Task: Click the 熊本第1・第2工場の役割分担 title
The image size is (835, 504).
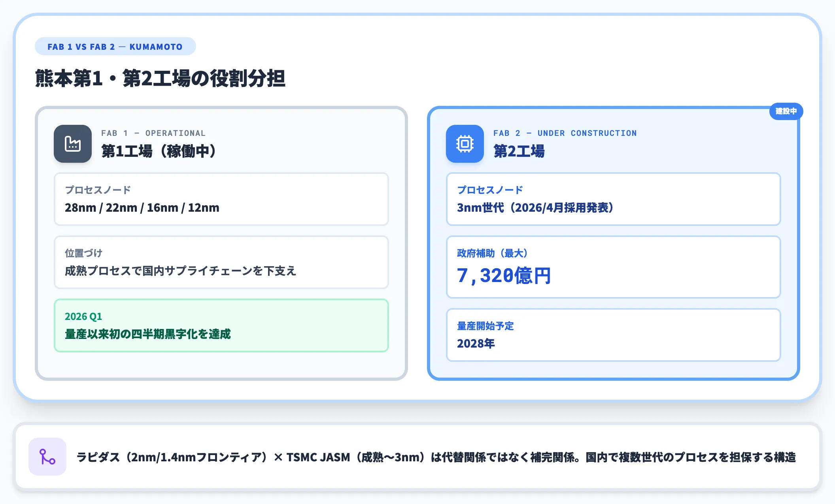Action: (160, 78)
